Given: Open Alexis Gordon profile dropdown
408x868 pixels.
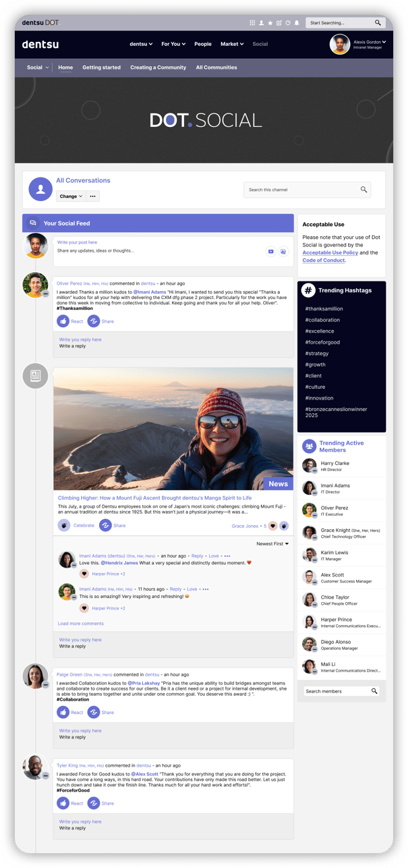Looking at the screenshot, I should [x=370, y=42].
